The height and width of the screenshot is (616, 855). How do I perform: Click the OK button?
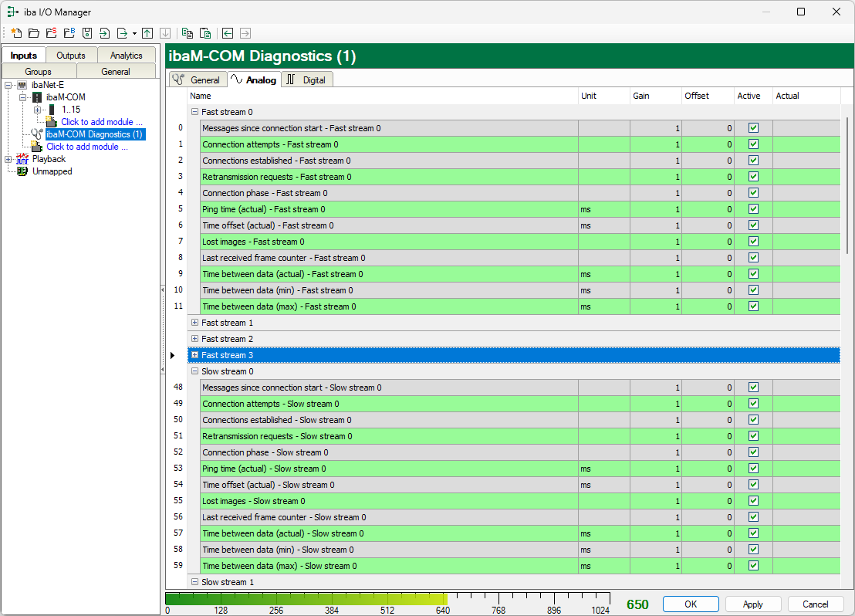click(691, 604)
